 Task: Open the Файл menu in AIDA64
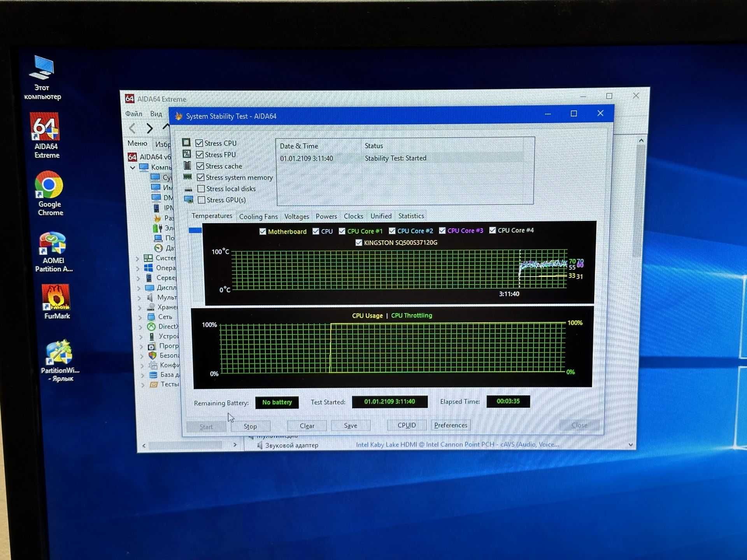point(133,114)
